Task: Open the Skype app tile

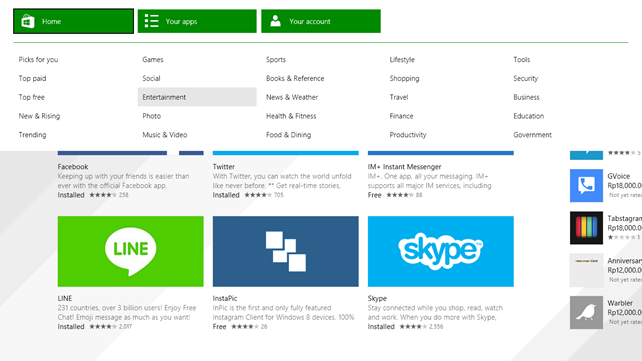Action: coord(441,251)
